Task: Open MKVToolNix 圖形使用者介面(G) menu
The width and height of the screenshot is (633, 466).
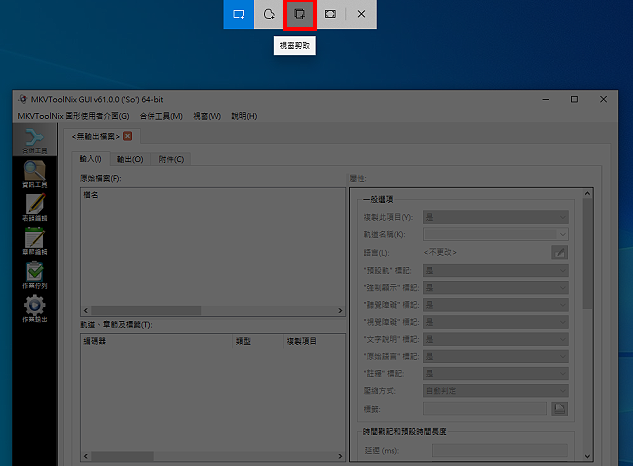Action: (73, 116)
